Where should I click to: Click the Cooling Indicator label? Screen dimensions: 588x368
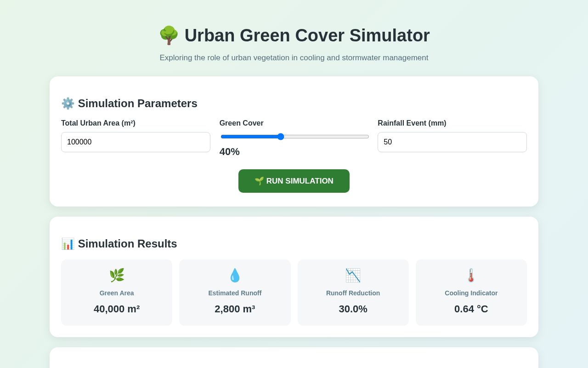(x=471, y=293)
